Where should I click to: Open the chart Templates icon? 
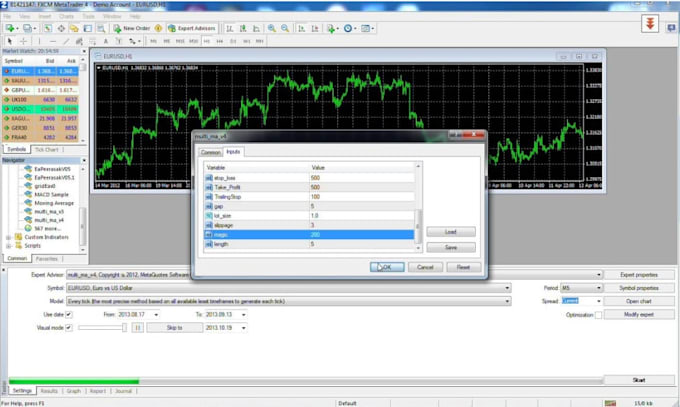pyautogui.click(x=367, y=28)
